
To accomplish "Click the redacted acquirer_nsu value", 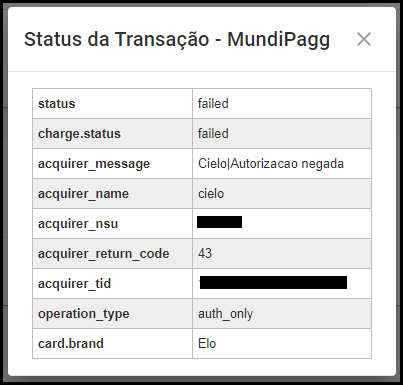I will (219, 222).
